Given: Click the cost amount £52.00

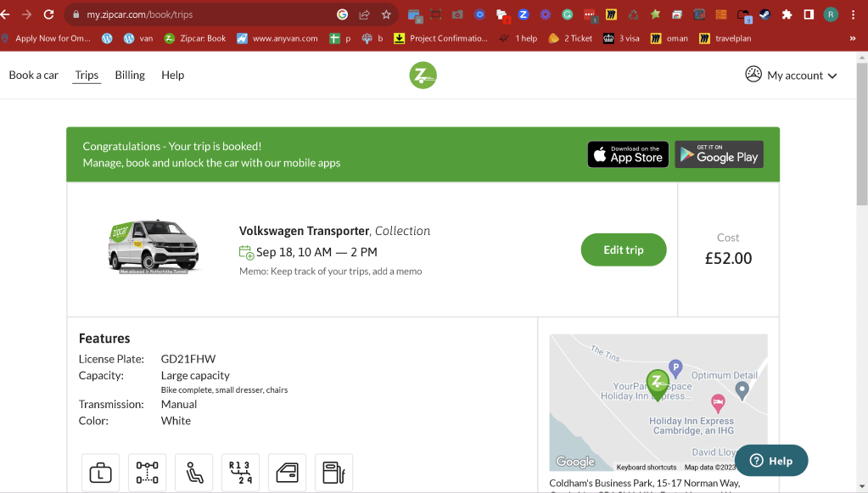Looking at the screenshot, I should coord(728,259).
